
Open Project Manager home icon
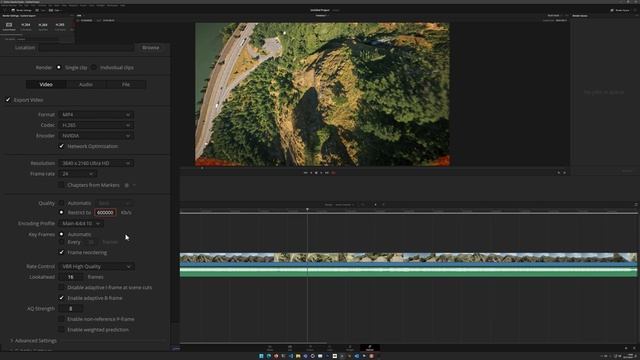click(x=627, y=348)
